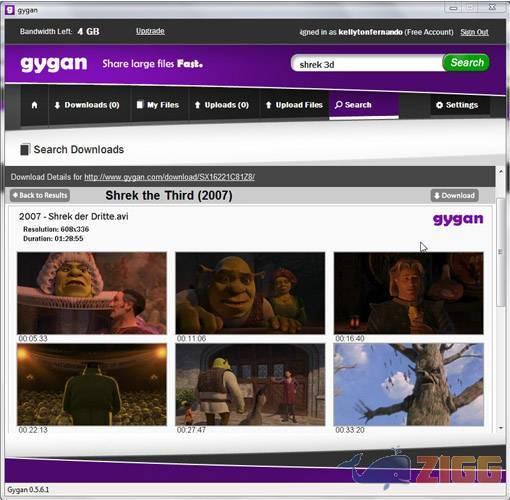Go Back to Results
Image resolution: width=510 pixels, height=500 pixels.
click(x=40, y=195)
